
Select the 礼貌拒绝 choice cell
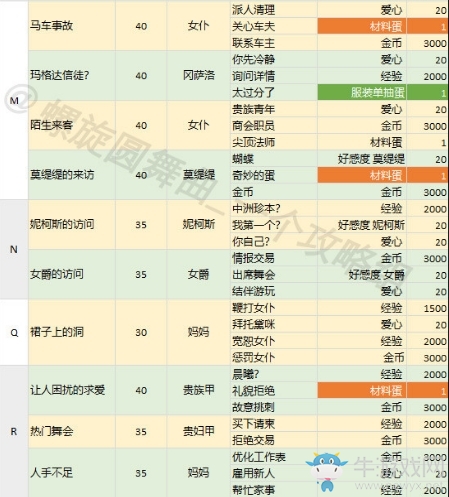274,390
